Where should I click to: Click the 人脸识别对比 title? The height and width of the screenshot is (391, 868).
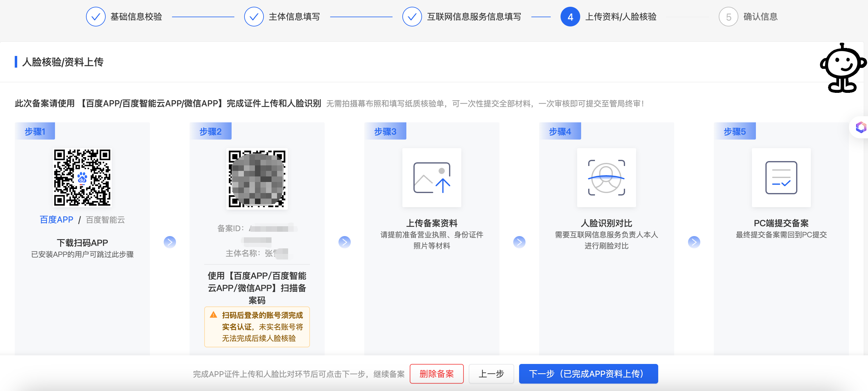tap(606, 223)
